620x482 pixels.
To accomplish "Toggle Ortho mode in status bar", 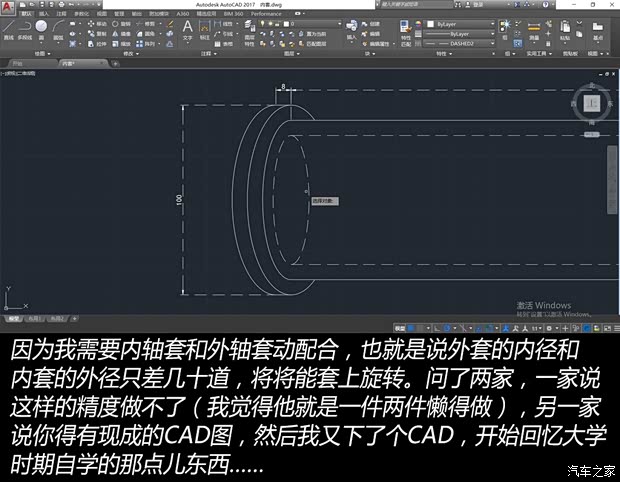I will pos(437,328).
